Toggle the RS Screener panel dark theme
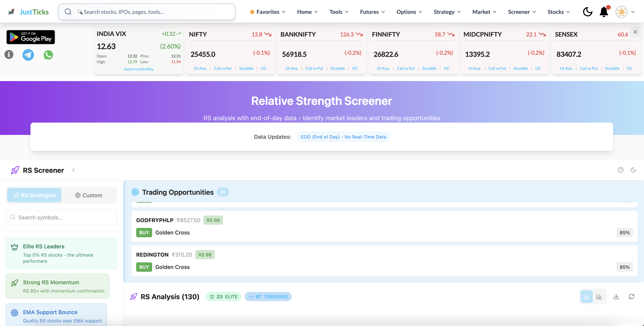644x326 pixels. coord(633,170)
